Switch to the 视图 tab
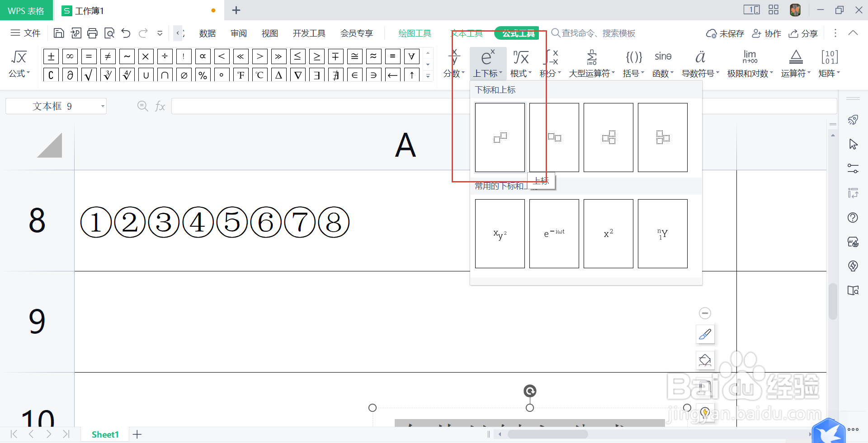The image size is (868, 443). (x=270, y=33)
